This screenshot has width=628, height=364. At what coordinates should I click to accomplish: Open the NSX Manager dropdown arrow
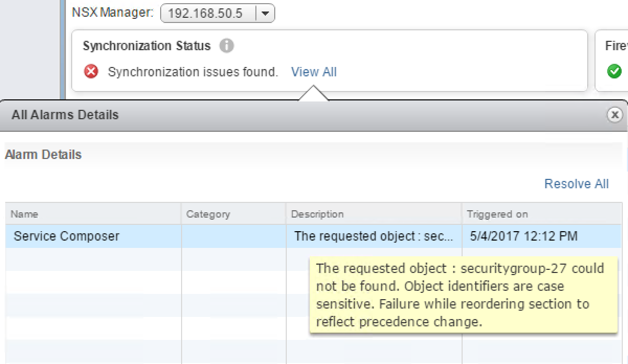pos(265,14)
